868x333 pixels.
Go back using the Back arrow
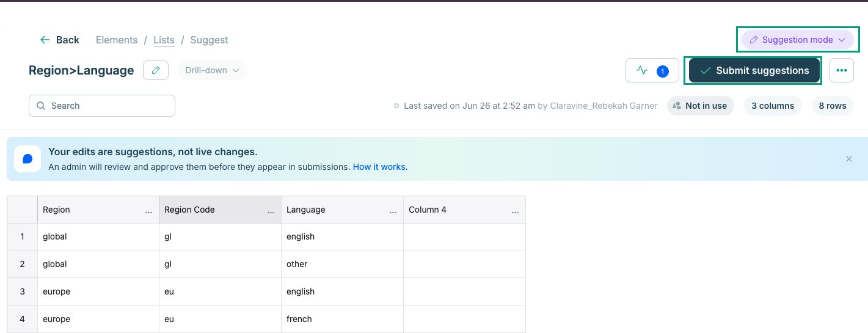point(59,40)
